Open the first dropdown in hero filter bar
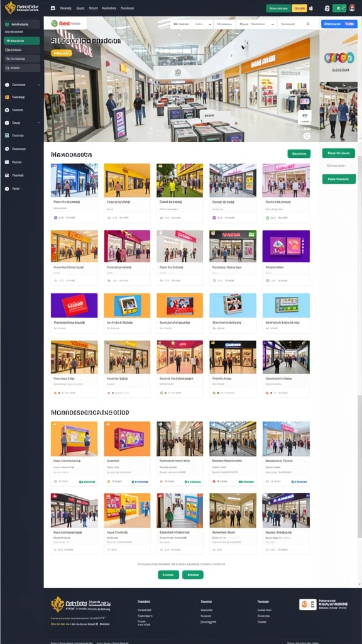Screen dimensions: 362x644 click(x=192, y=25)
